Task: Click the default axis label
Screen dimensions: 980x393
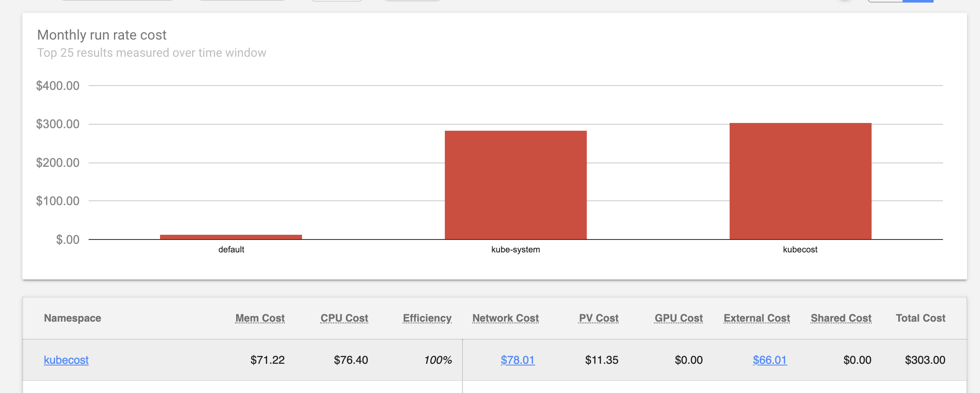Action: [231, 249]
